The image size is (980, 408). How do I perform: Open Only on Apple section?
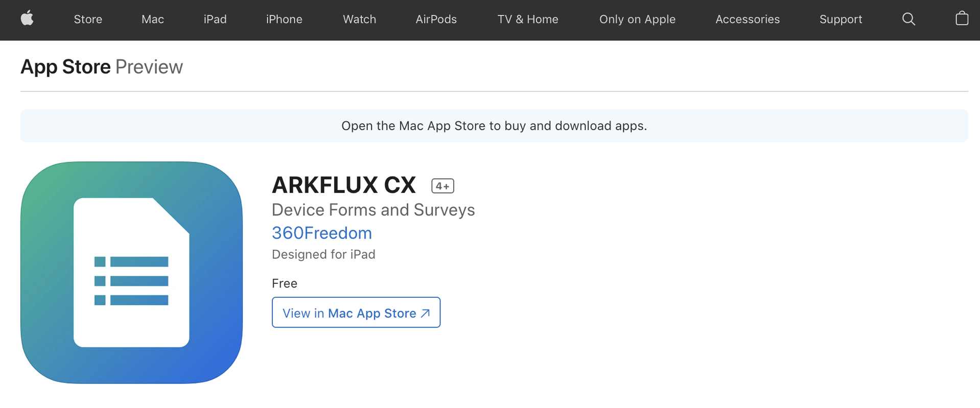[637, 19]
